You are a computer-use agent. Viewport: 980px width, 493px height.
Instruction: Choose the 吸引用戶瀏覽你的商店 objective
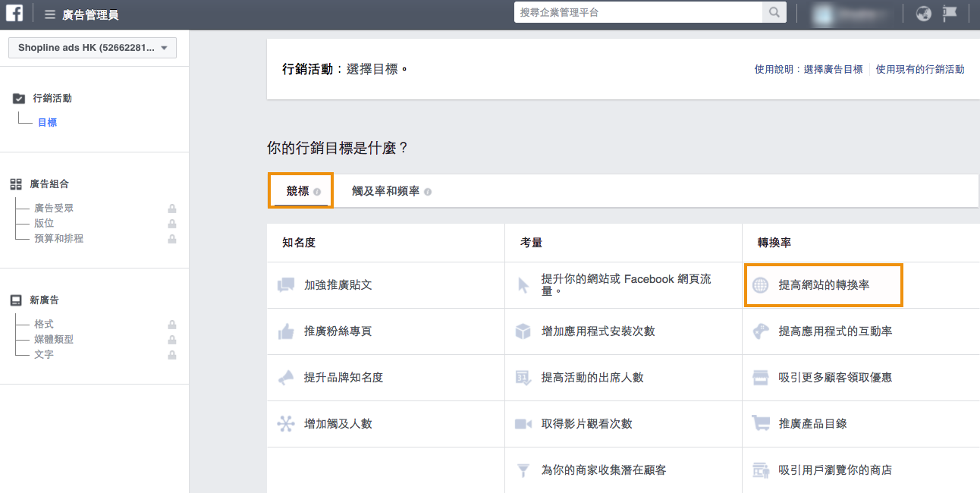[861, 470]
